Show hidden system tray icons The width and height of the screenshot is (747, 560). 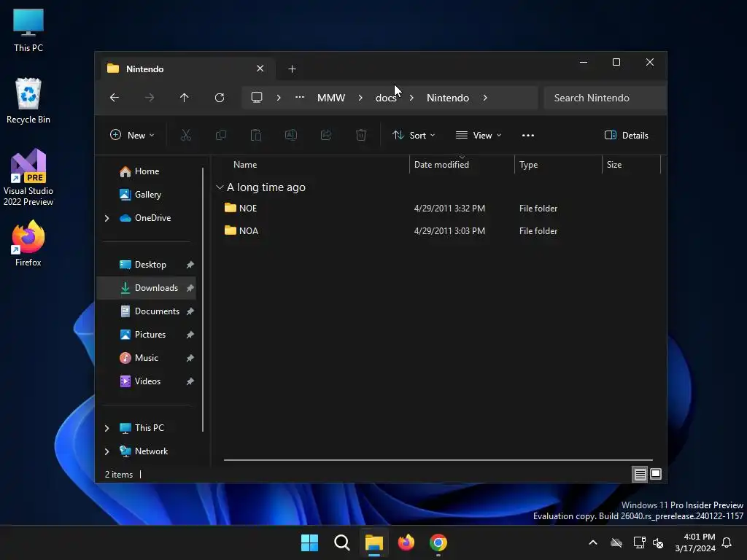click(x=593, y=542)
